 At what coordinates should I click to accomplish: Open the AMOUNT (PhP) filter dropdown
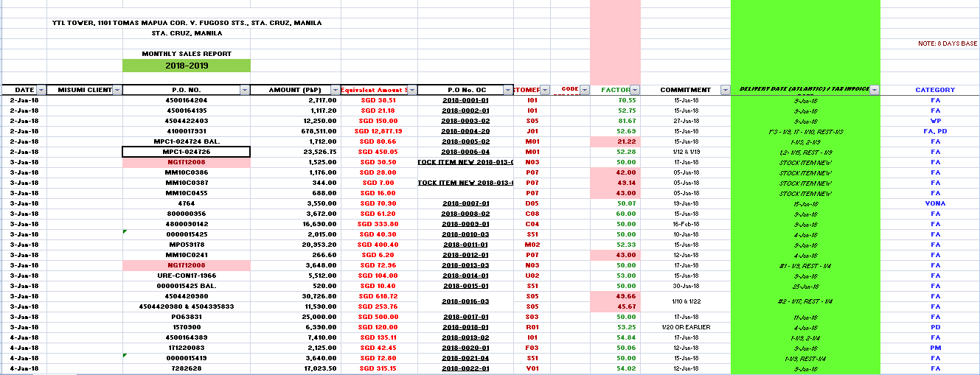point(336,90)
